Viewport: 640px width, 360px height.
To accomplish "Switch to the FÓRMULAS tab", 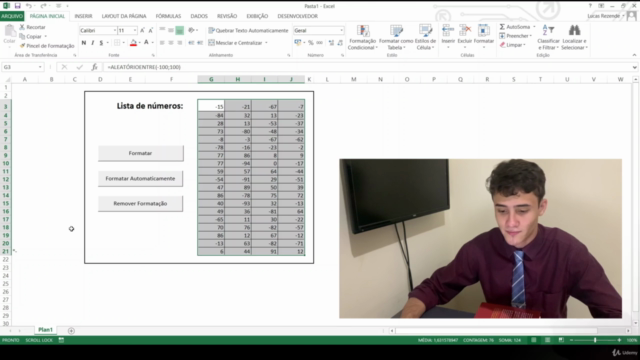I will click(x=168, y=16).
